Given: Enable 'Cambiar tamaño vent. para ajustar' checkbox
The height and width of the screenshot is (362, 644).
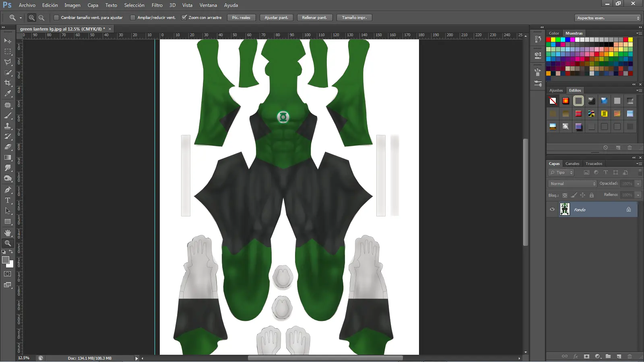Looking at the screenshot, I should pos(56,18).
